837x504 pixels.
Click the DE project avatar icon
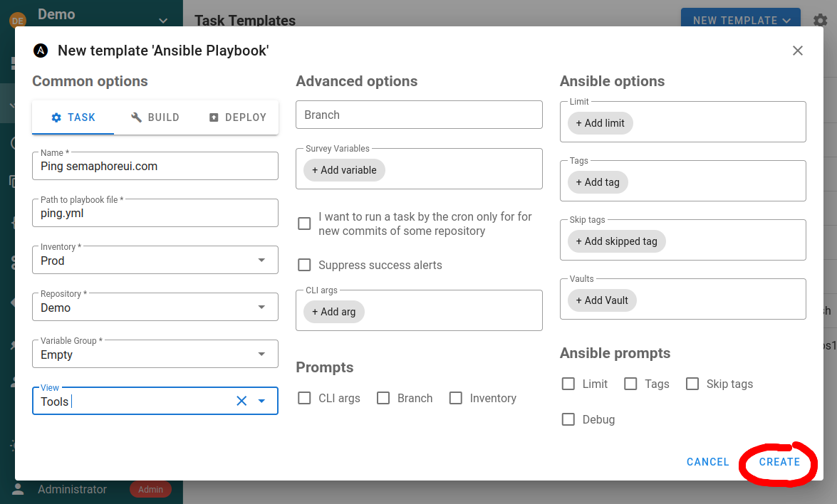coord(17,21)
